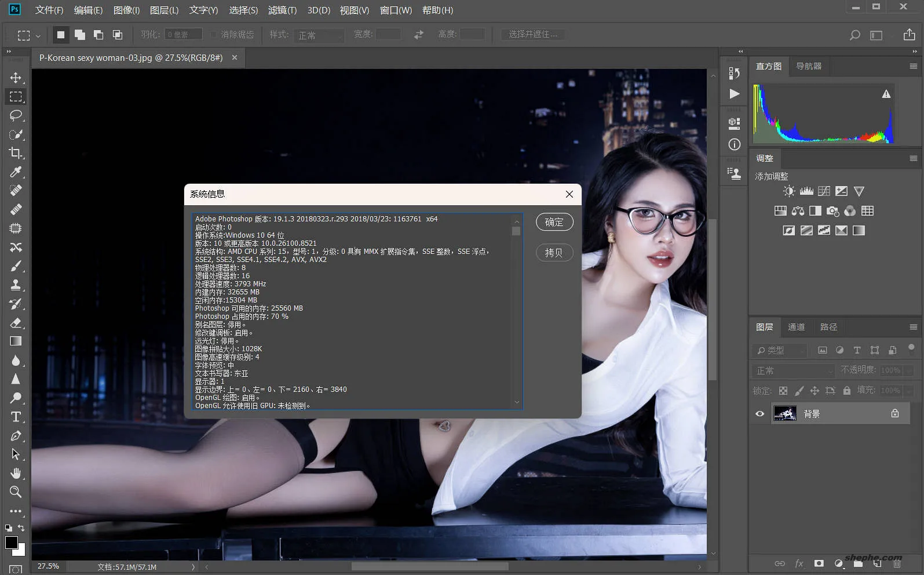Select the Pen tool

16,435
